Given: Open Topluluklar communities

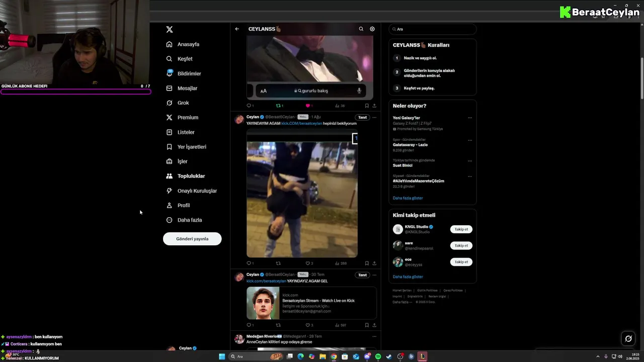Looking at the screenshot, I should 186,176.
